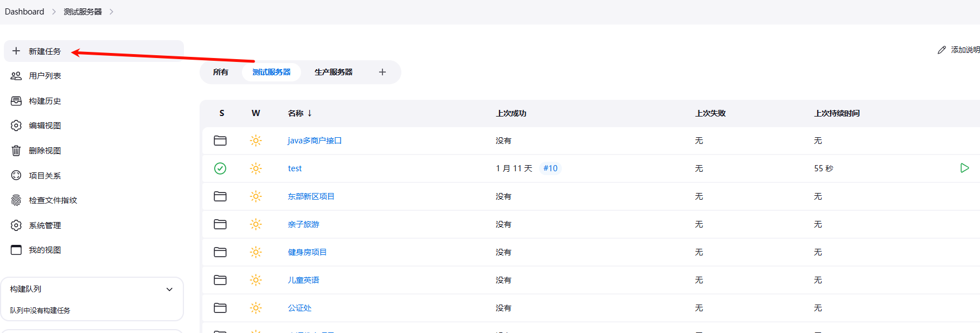Click the 项目关系 icon in sidebar
Image resolution: width=980 pixels, height=333 pixels.
(x=16, y=175)
